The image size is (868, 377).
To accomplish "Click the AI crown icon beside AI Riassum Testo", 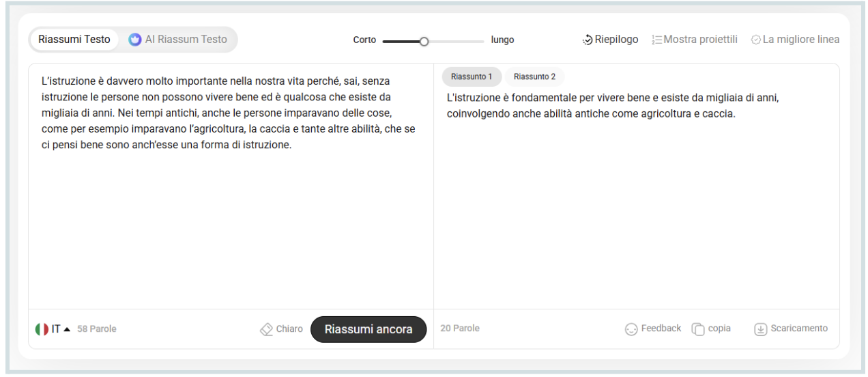I will (135, 40).
